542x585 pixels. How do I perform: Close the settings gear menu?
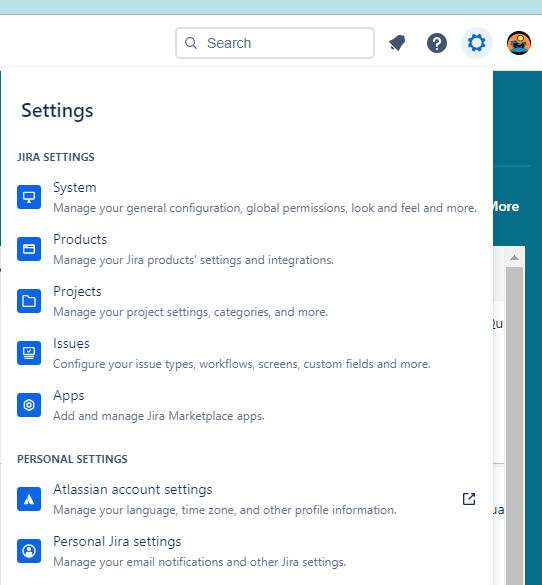tap(477, 43)
